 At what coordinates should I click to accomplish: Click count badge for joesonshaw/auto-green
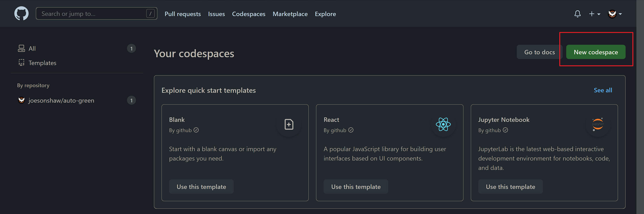131,100
